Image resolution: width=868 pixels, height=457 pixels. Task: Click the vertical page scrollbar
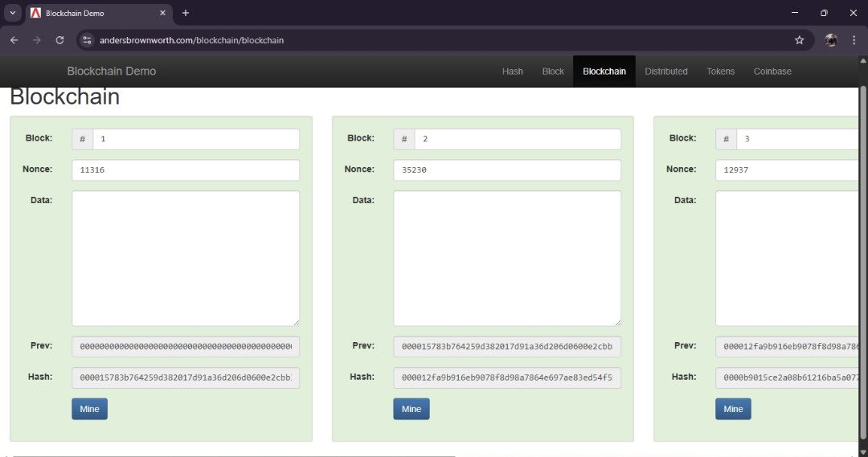pyautogui.click(x=863, y=263)
